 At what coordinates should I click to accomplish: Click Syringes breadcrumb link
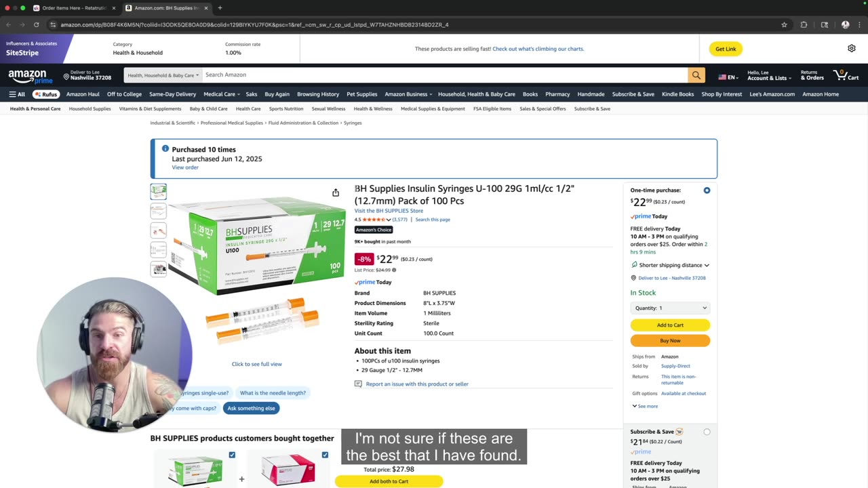(x=353, y=123)
